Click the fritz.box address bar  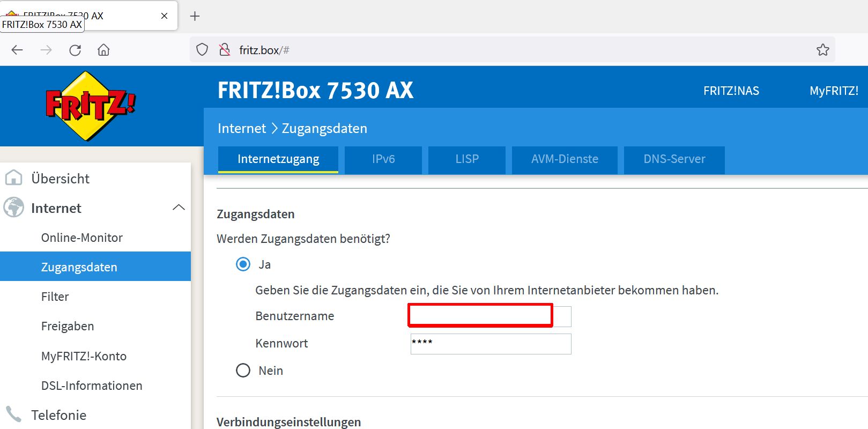512,50
